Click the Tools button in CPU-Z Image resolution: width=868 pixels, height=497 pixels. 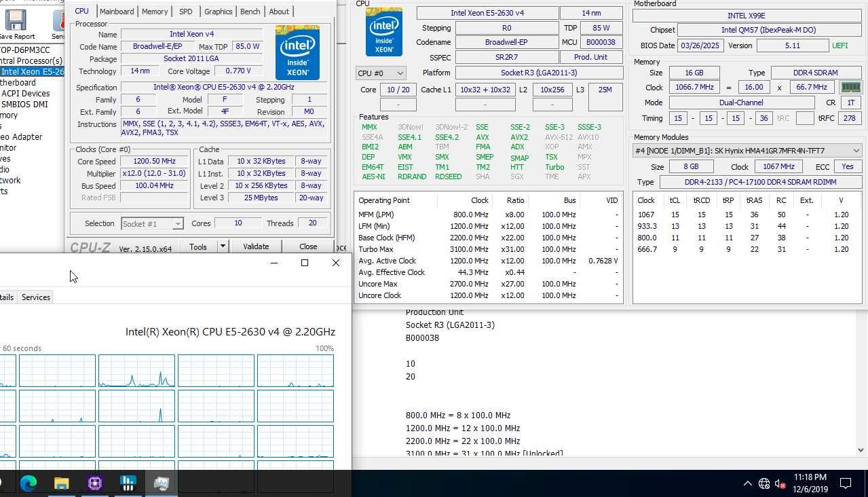tap(198, 246)
